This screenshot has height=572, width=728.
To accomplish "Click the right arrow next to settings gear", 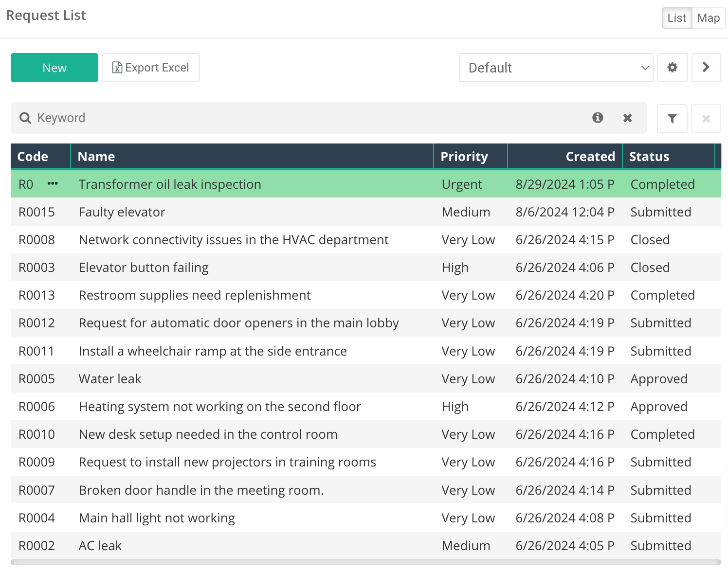I will [x=706, y=68].
